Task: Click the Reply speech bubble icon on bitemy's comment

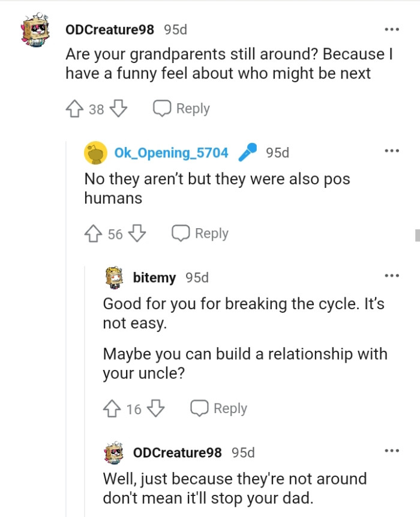Action: coord(198,408)
